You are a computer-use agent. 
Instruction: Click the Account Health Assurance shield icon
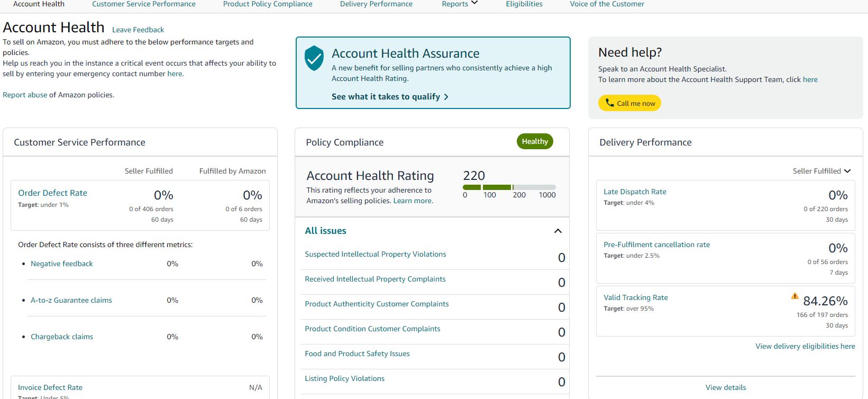[x=314, y=58]
